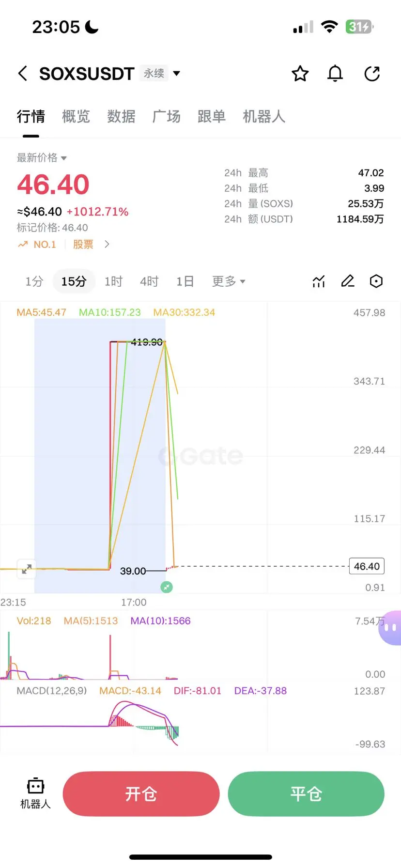The image size is (401, 868).
Task: Open the 跟单 tab
Action: click(212, 117)
